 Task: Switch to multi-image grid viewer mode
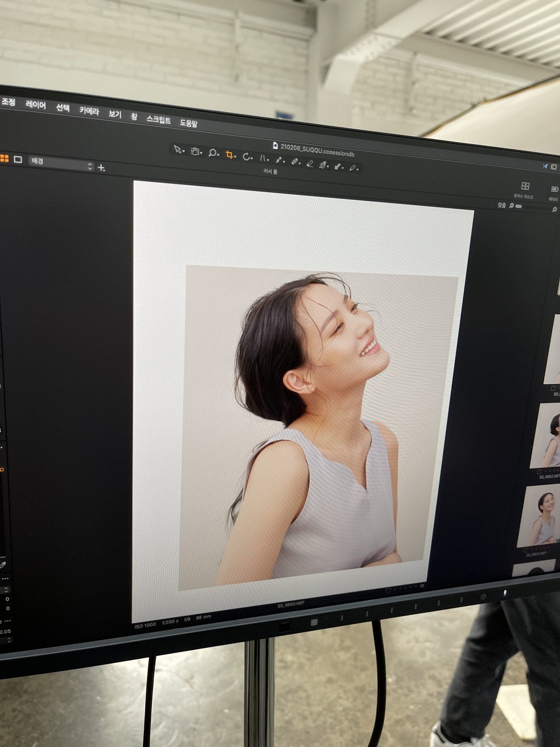coord(4,158)
